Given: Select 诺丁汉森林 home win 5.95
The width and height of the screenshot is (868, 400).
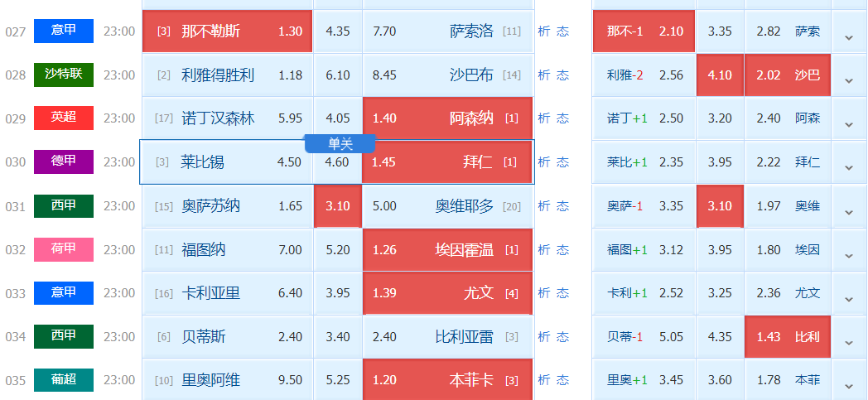Looking at the screenshot, I should [228, 118].
